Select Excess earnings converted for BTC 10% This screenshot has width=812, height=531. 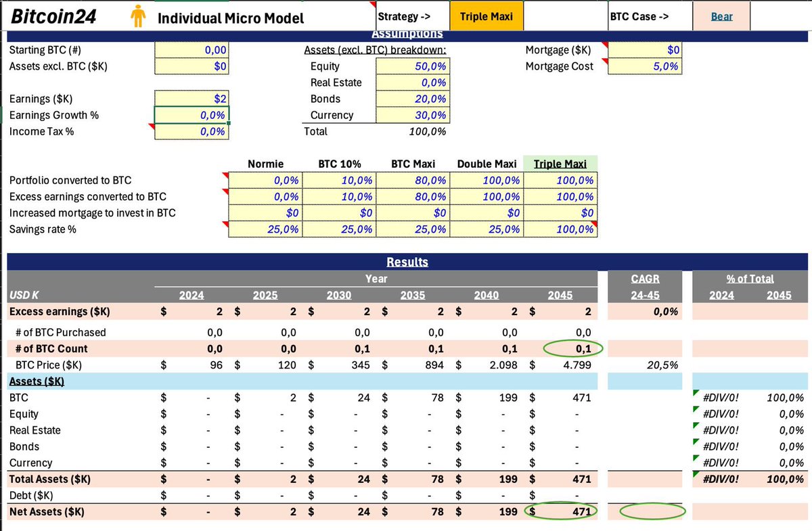click(x=339, y=196)
